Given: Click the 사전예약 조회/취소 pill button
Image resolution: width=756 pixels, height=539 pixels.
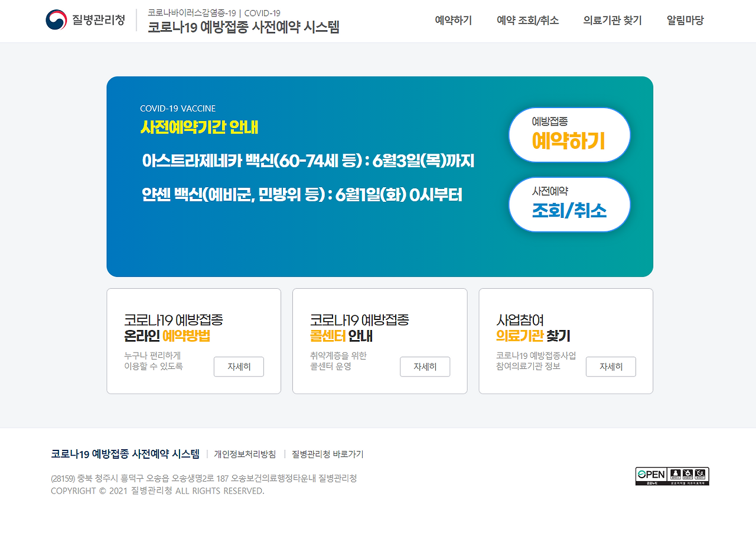Looking at the screenshot, I should (x=569, y=204).
